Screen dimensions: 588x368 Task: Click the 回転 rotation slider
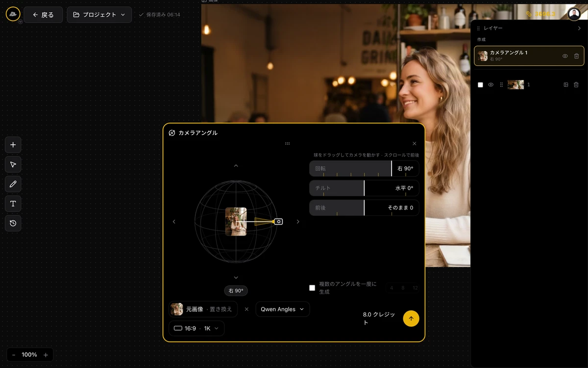[364, 168]
